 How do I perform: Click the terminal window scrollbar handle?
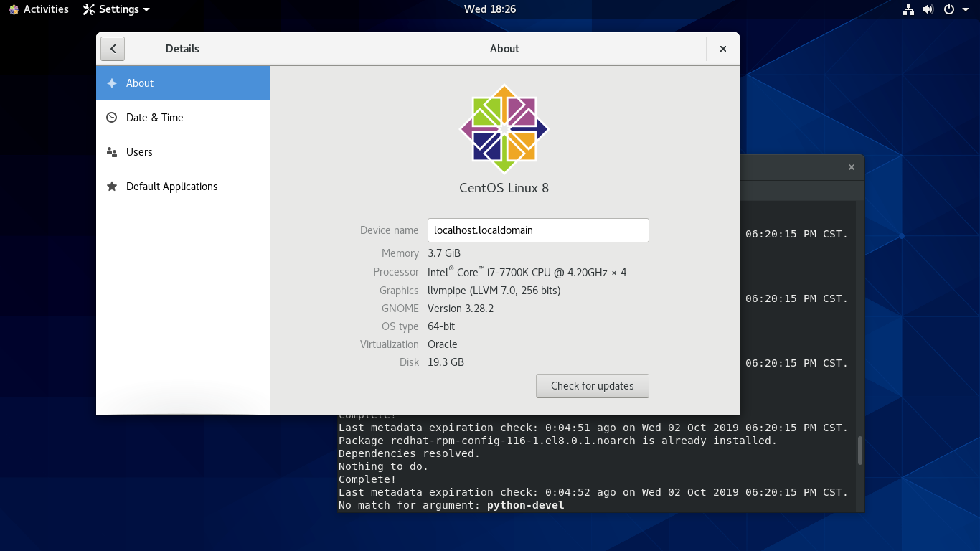[x=860, y=450]
